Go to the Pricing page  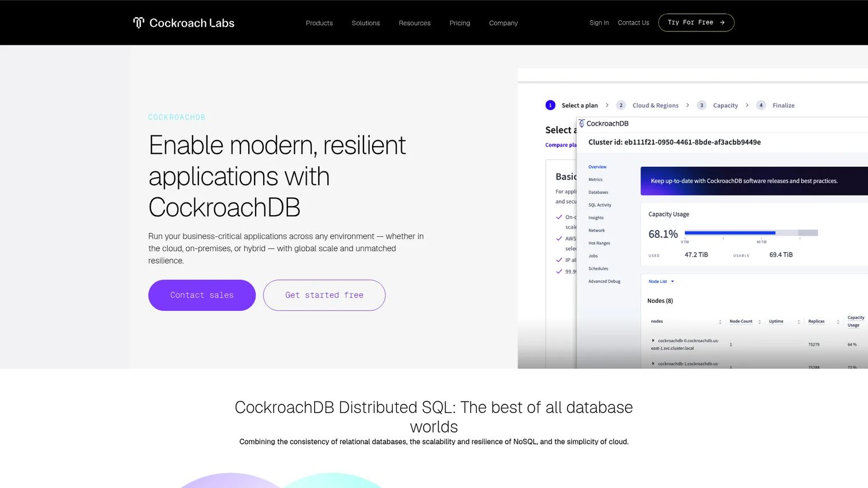460,23
